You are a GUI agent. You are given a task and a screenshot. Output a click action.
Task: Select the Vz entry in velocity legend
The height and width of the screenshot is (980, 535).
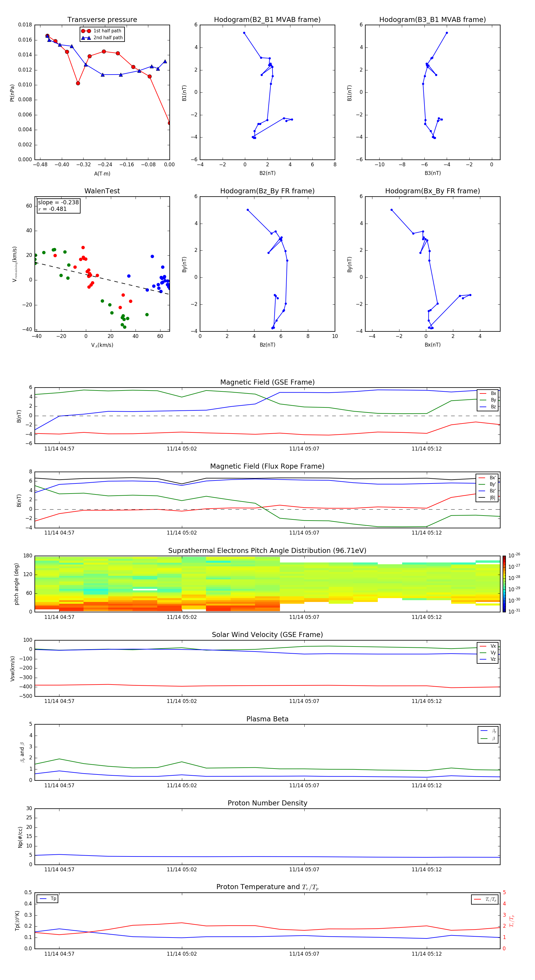[488, 659]
